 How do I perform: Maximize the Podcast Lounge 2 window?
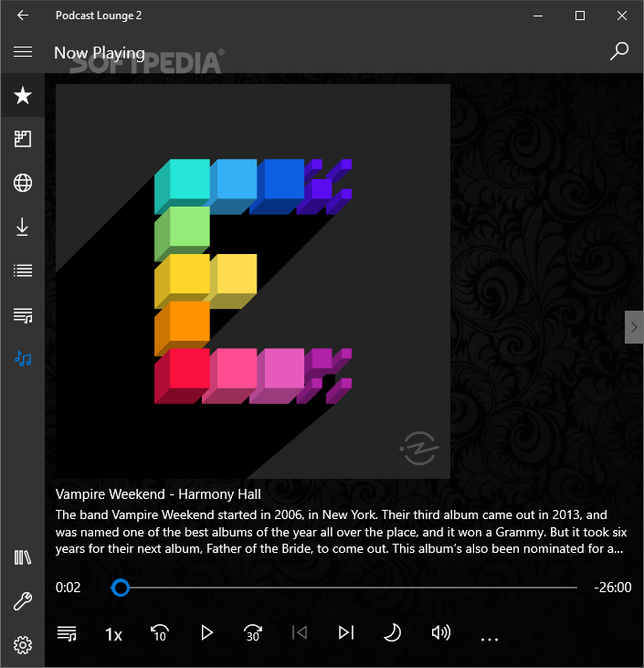580,16
